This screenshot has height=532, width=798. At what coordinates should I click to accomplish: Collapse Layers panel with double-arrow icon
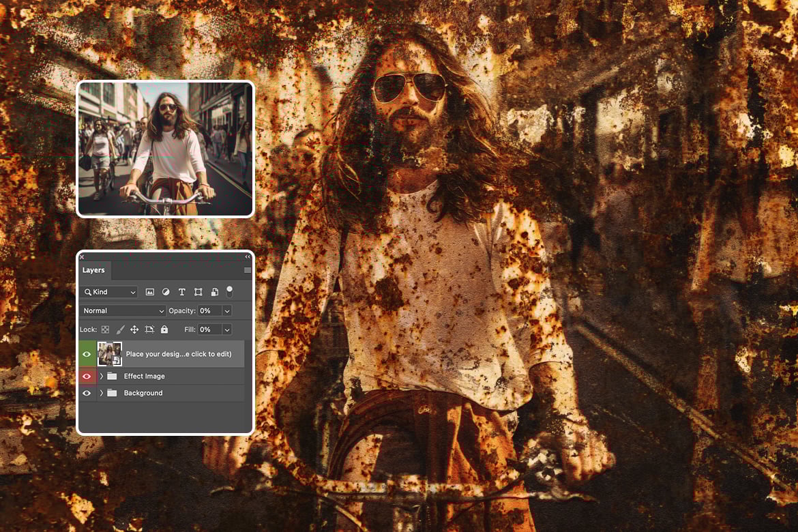tap(248, 257)
